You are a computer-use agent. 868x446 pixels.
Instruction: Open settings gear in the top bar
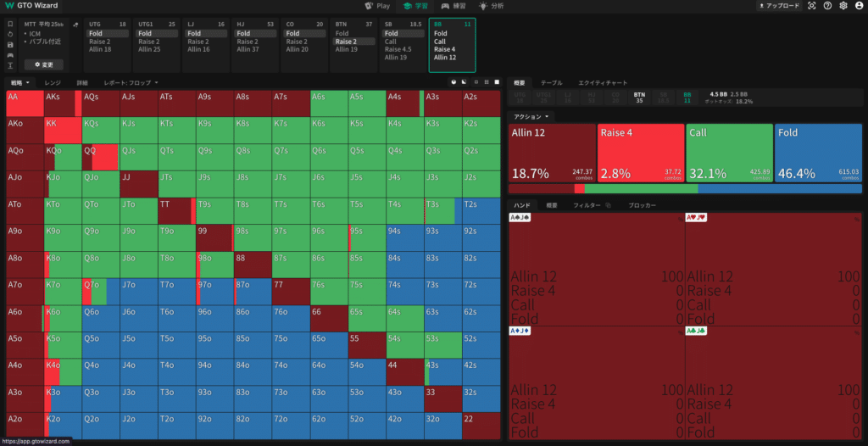[843, 6]
